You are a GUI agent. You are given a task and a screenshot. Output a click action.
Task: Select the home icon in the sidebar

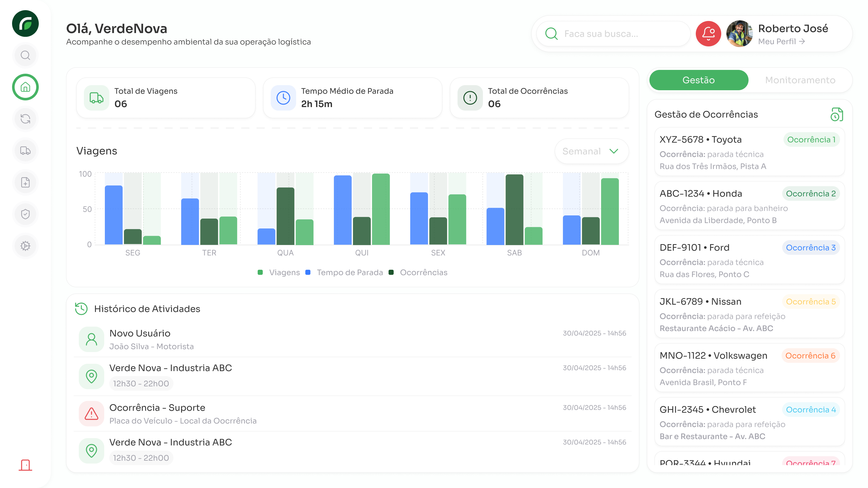(x=25, y=87)
